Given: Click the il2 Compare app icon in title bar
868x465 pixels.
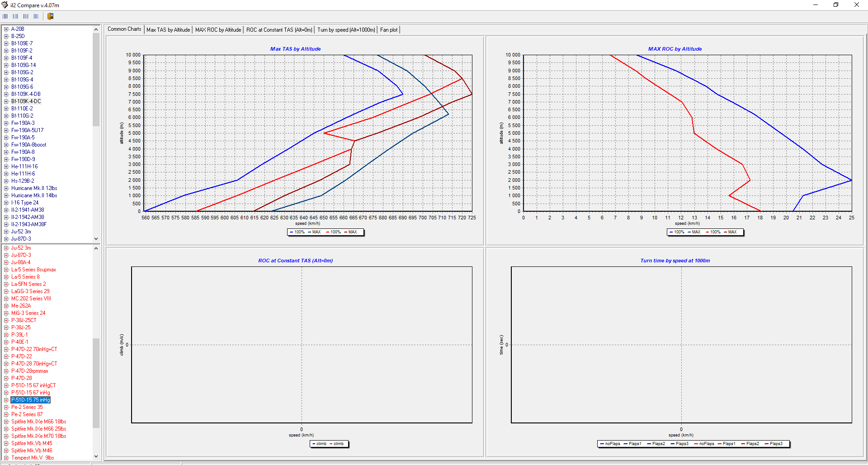Looking at the screenshot, I should [x=5, y=5].
